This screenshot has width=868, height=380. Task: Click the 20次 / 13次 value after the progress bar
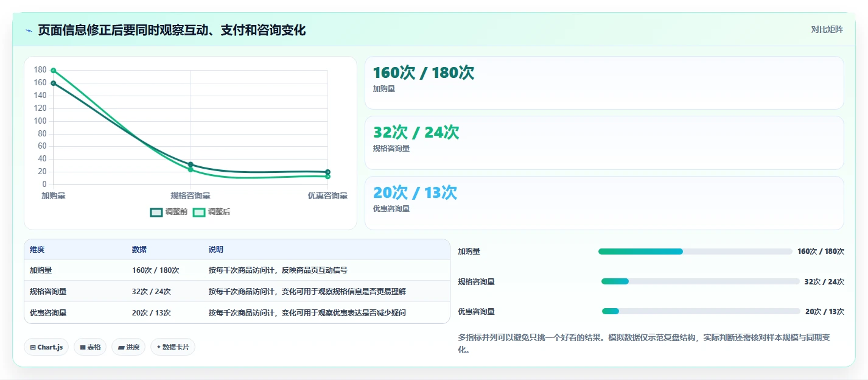(x=825, y=312)
